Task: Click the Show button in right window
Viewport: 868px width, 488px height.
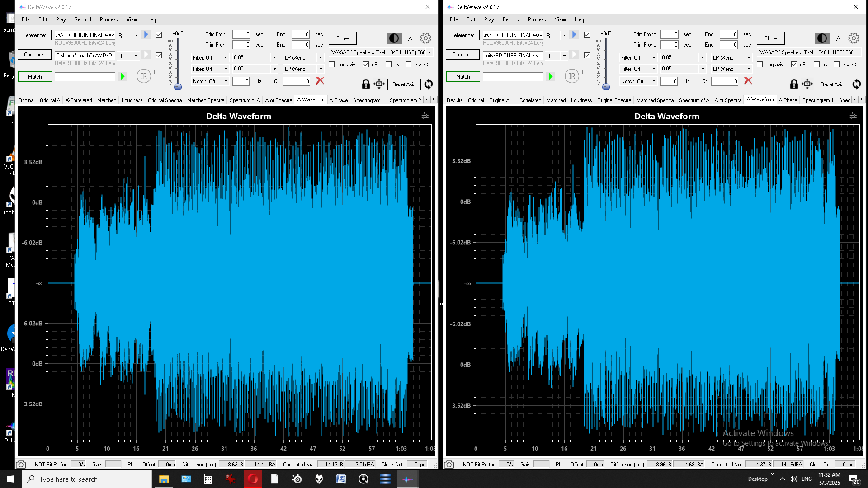Action: click(x=771, y=38)
